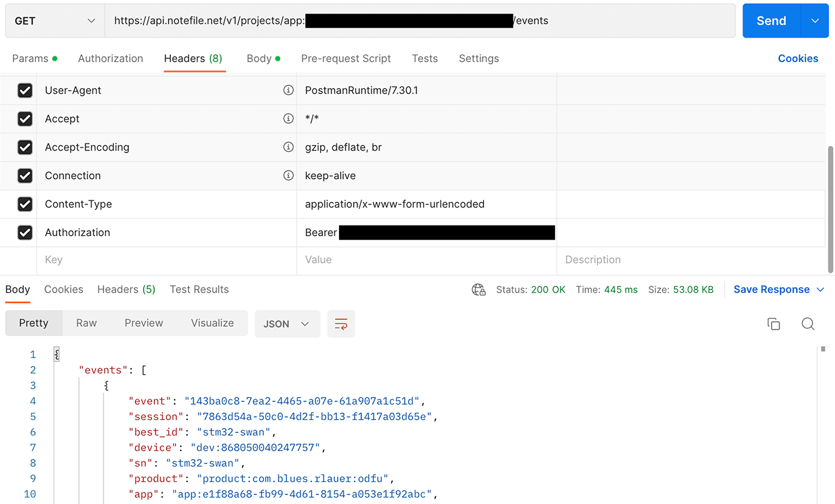Uncheck the Connection header checkbox
The image size is (835, 504).
25,176
